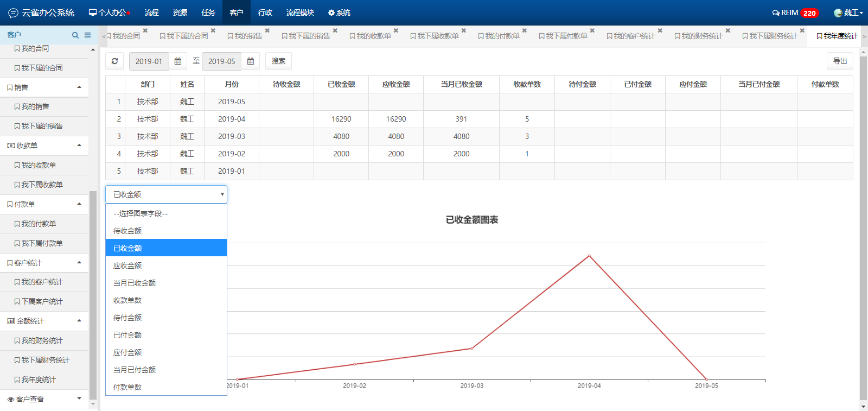This screenshot has height=411, width=868.
Task: Toggle the sidebar hamburger menu icon
Action: [87, 35]
